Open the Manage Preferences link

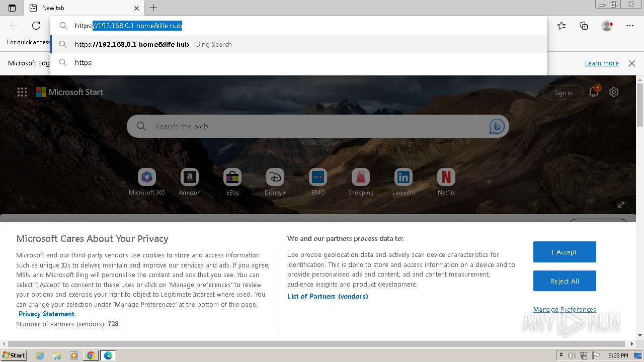click(565, 309)
